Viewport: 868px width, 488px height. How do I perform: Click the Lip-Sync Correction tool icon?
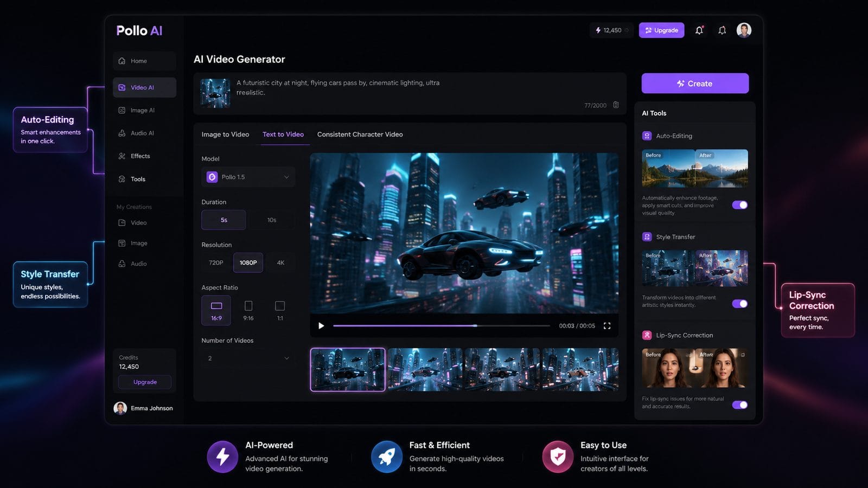pyautogui.click(x=647, y=335)
